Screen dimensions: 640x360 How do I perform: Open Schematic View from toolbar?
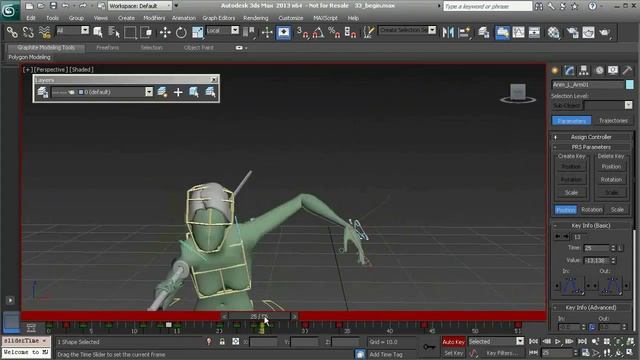(x=534, y=32)
